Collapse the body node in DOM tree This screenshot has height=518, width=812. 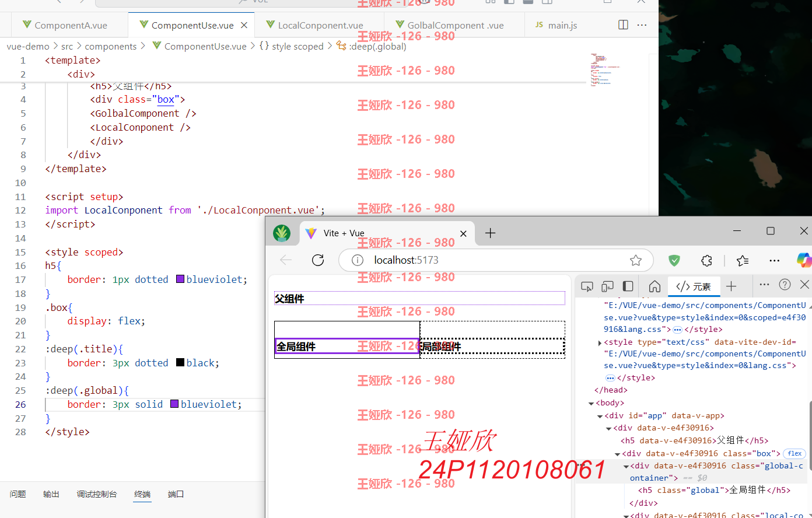click(591, 403)
